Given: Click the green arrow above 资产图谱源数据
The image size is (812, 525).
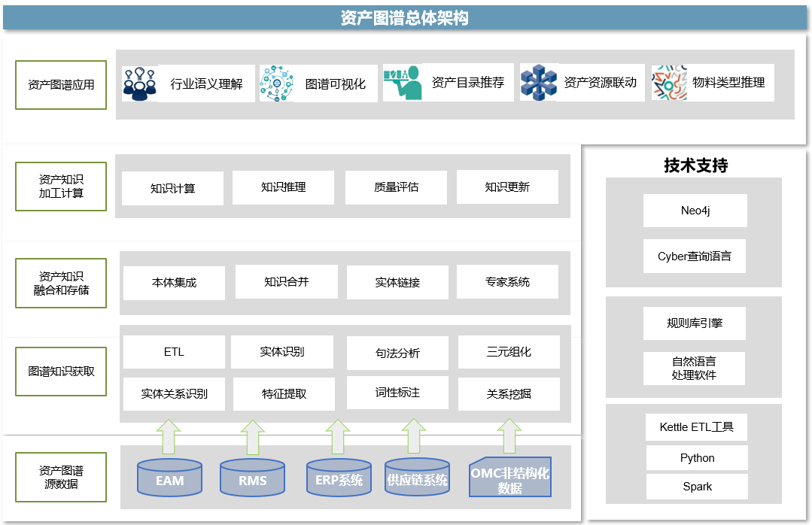Looking at the screenshot, I should (169, 436).
